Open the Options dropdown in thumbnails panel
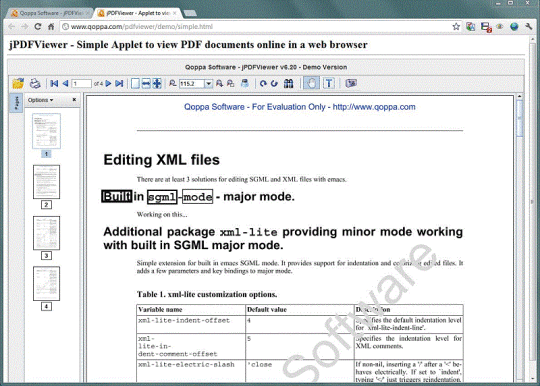 [40, 100]
